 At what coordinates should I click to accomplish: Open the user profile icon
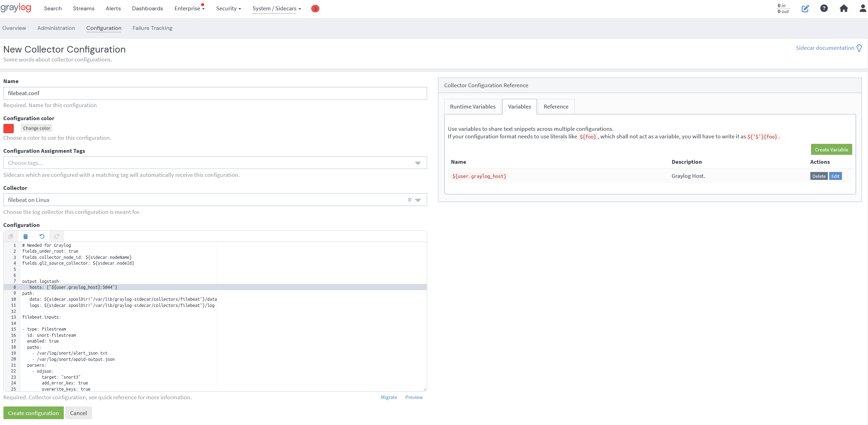[863, 9]
